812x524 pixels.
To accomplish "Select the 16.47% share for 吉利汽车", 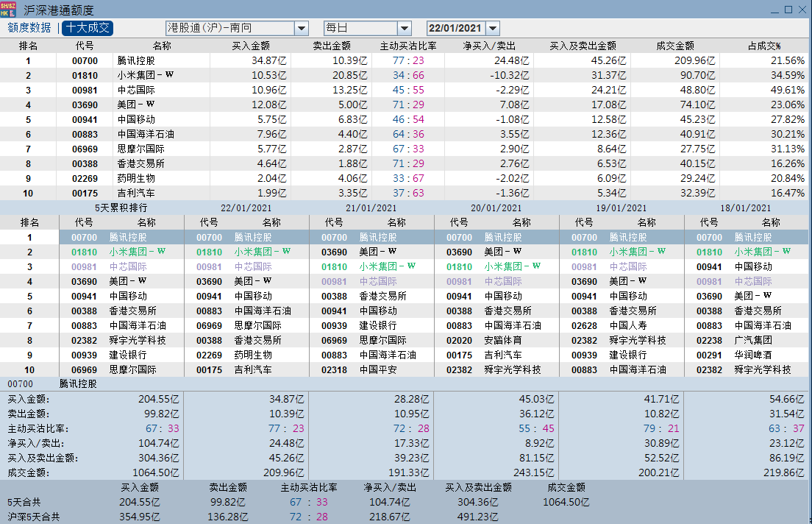I will (788, 193).
